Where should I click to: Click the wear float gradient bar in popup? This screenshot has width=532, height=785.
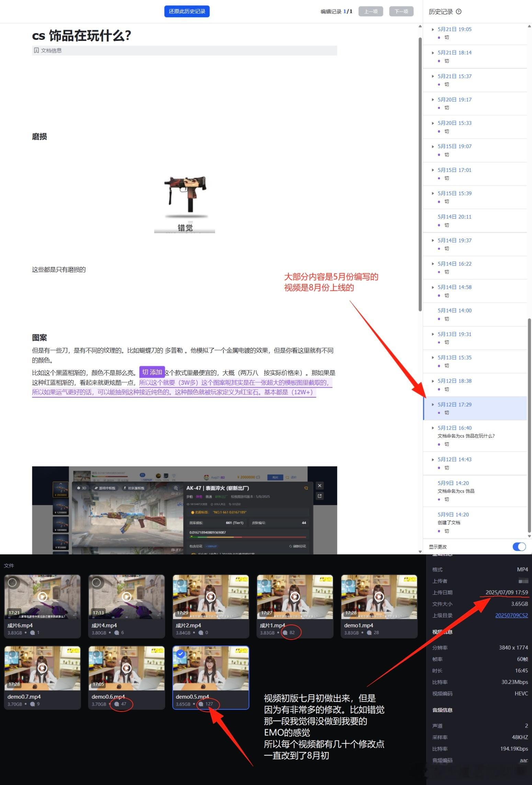click(247, 537)
